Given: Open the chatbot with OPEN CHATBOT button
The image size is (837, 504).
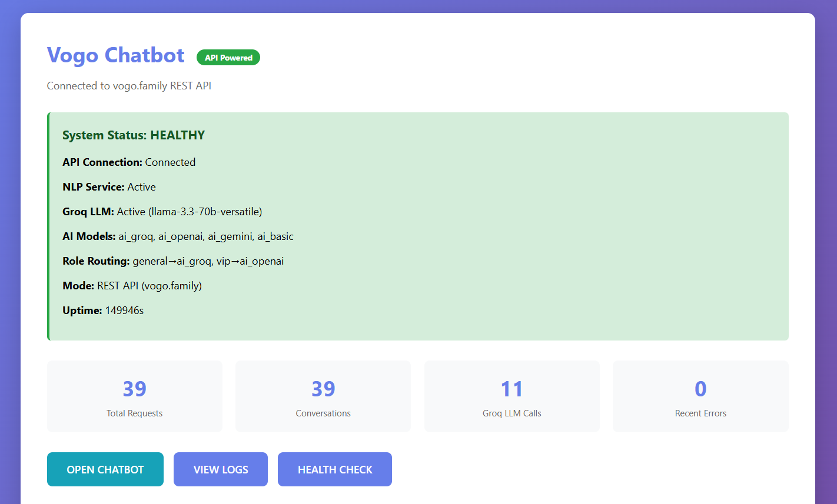Looking at the screenshot, I should coord(105,469).
